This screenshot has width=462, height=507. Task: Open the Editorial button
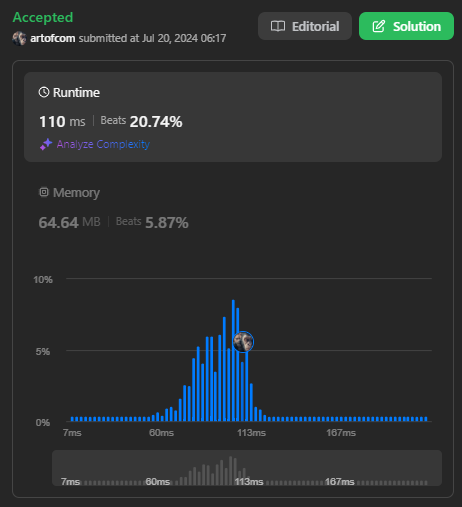pos(305,26)
